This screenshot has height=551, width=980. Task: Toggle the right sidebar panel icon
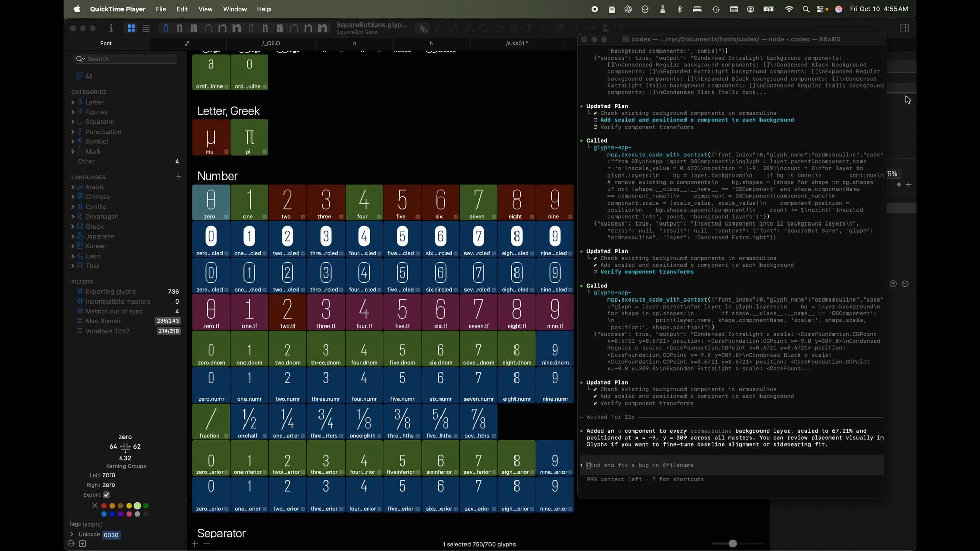point(904,29)
